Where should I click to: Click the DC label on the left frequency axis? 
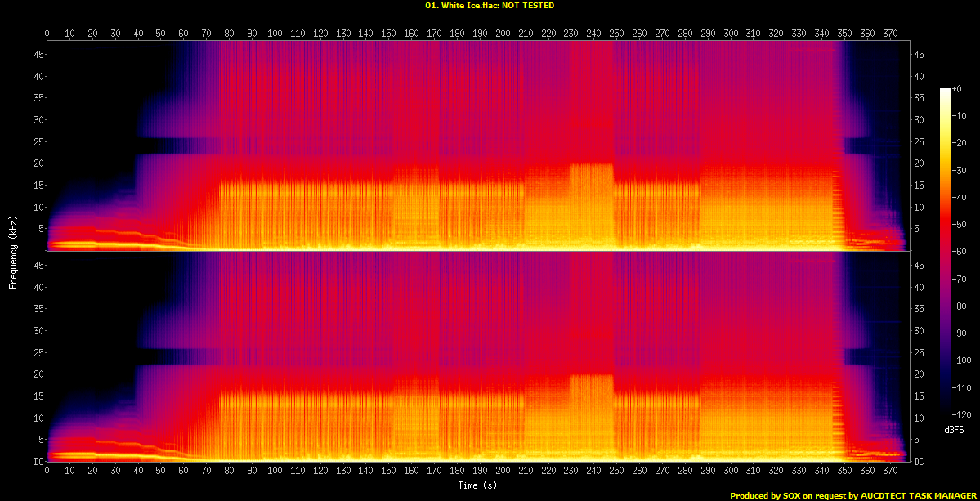(37, 462)
